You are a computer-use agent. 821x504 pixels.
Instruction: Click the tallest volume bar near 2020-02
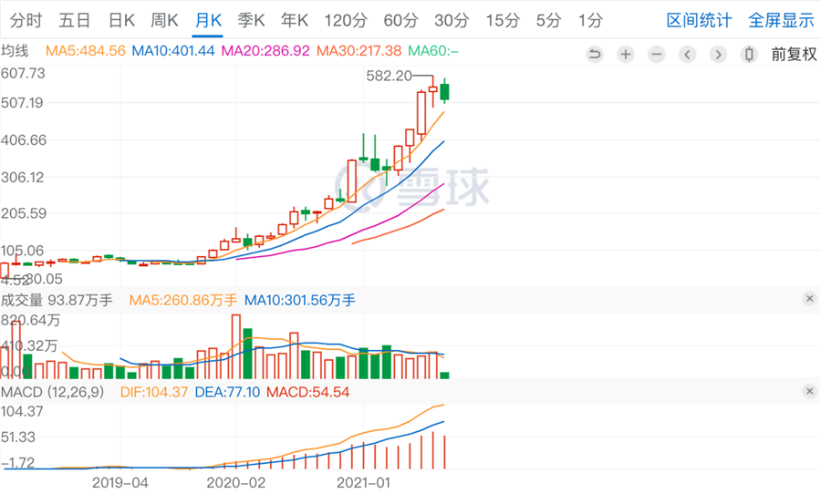point(236,347)
